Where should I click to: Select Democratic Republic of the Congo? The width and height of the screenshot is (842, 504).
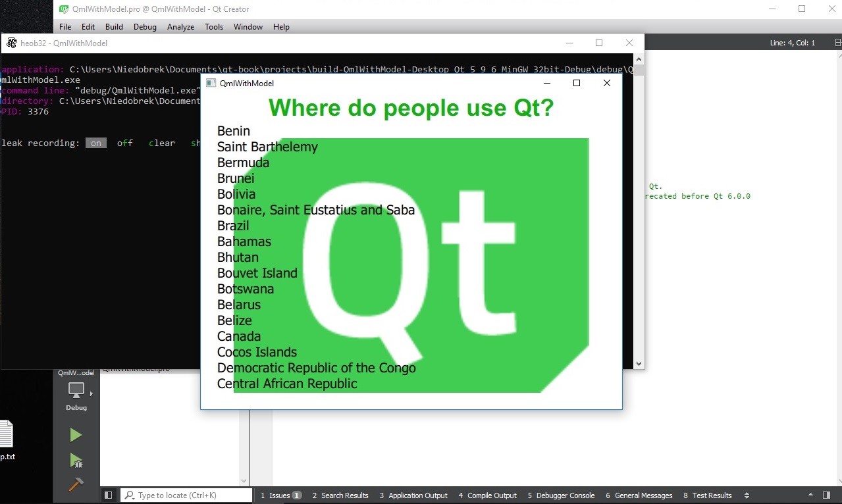[x=317, y=368]
